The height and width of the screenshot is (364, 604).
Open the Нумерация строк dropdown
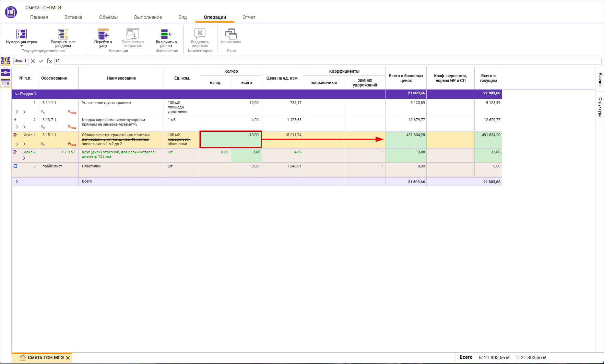[x=22, y=46]
